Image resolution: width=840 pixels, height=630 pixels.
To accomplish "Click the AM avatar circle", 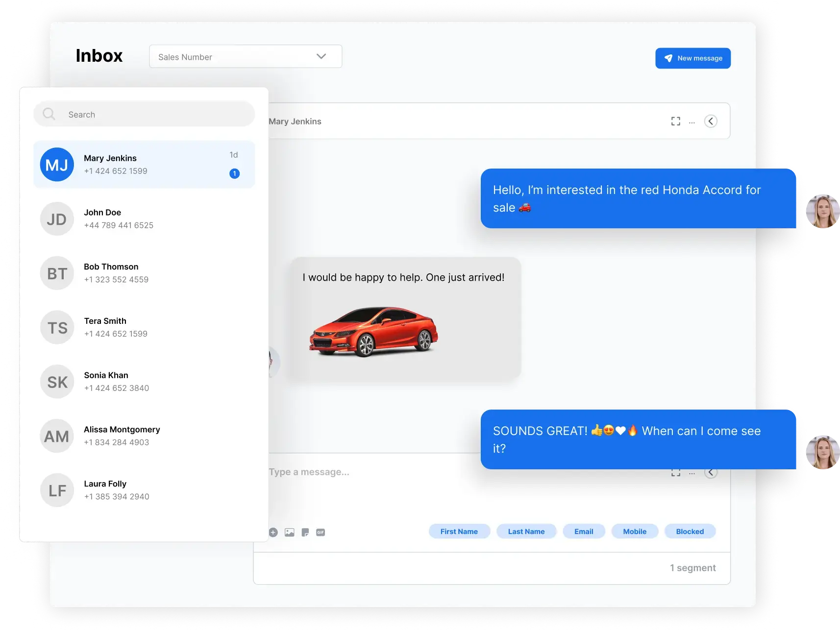I will 57,436.
